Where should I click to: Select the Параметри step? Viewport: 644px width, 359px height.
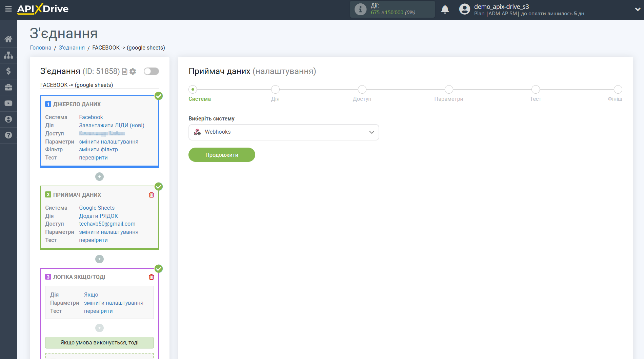point(449,90)
